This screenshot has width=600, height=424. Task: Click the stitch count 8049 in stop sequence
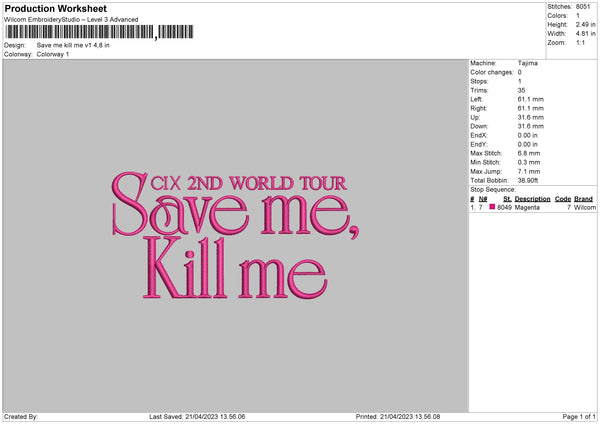click(x=504, y=207)
